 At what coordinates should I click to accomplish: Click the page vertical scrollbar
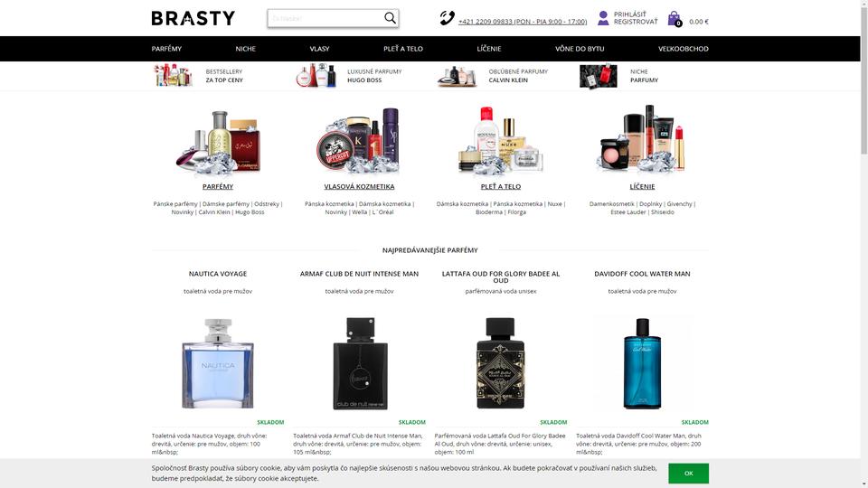[863, 244]
